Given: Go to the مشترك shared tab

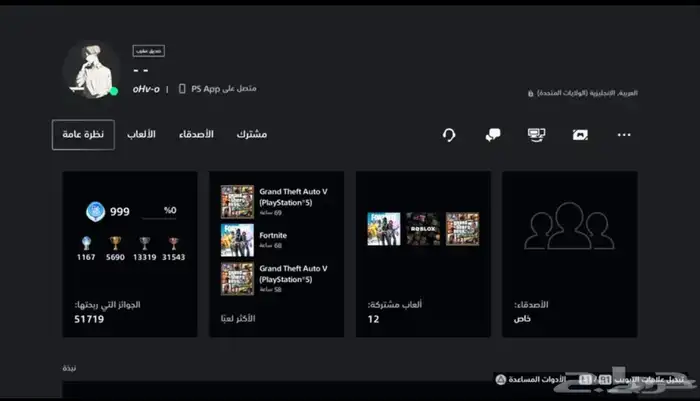Looking at the screenshot, I should 252,135.
